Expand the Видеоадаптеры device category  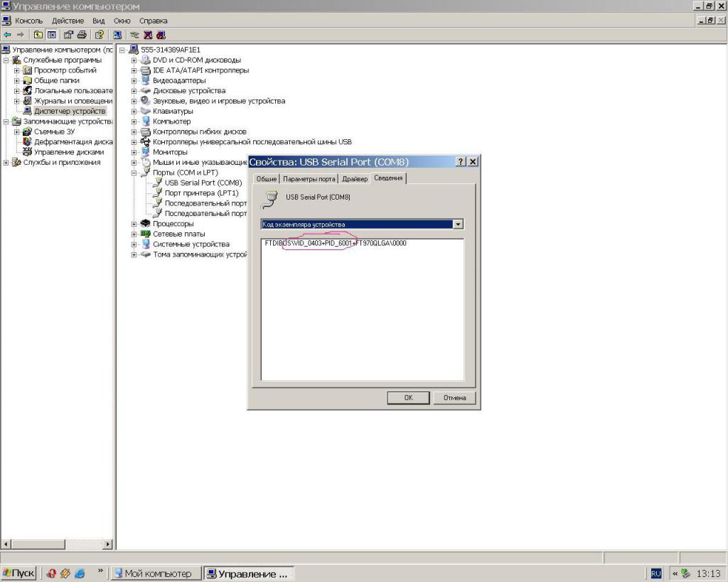pos(134,81)
